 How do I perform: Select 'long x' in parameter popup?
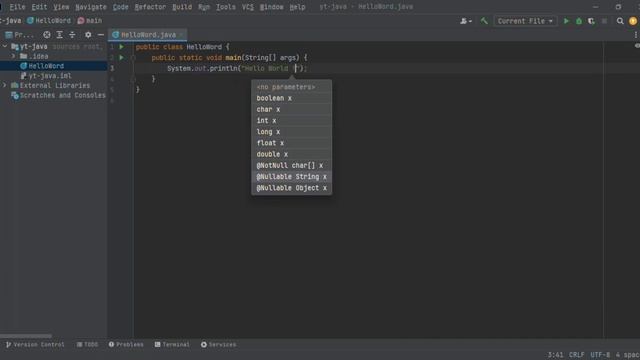(x=291, y=132)
